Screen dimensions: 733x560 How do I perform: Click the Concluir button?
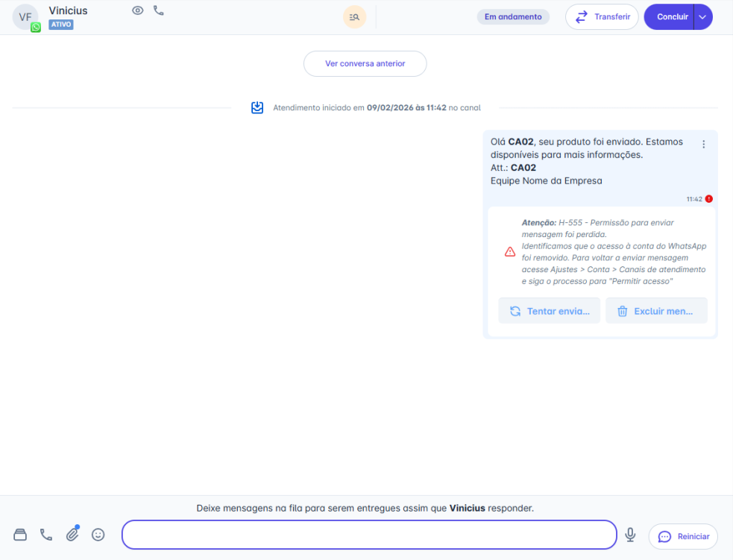[669, 16]
